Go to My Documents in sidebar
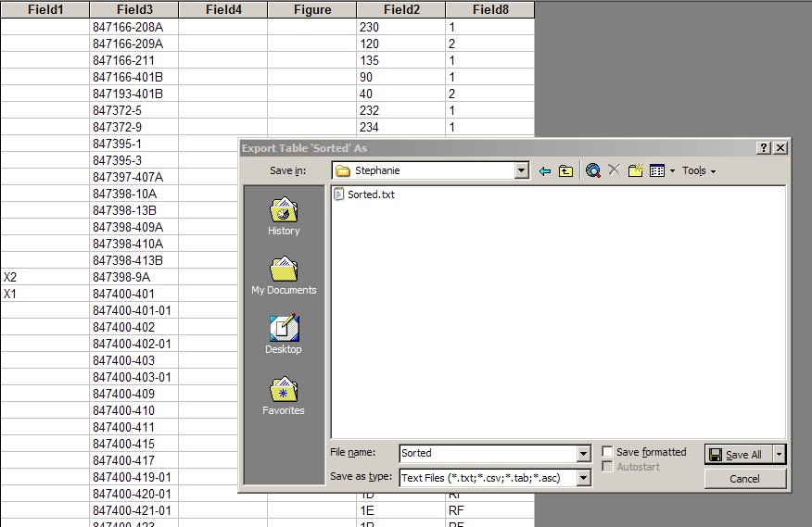The image size is (812, 527). point(284,276)
